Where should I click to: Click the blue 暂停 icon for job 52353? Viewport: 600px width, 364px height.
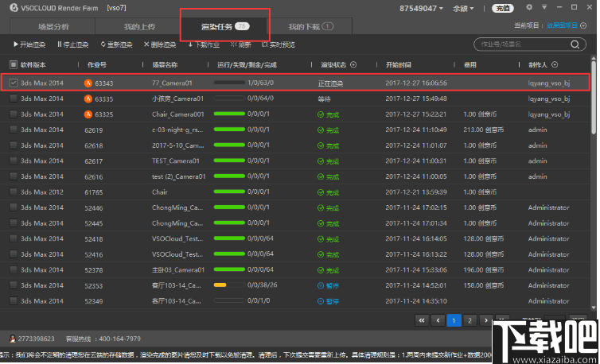(x=321, y=285)
